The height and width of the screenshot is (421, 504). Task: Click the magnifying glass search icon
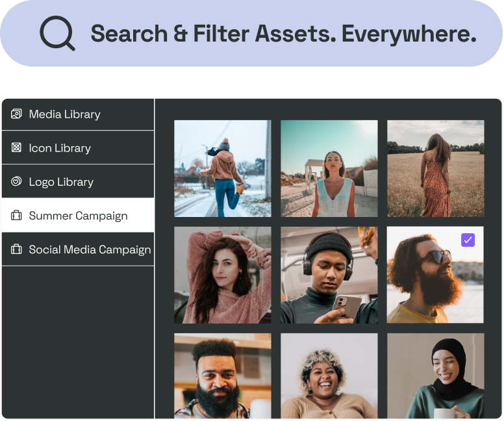57,33
